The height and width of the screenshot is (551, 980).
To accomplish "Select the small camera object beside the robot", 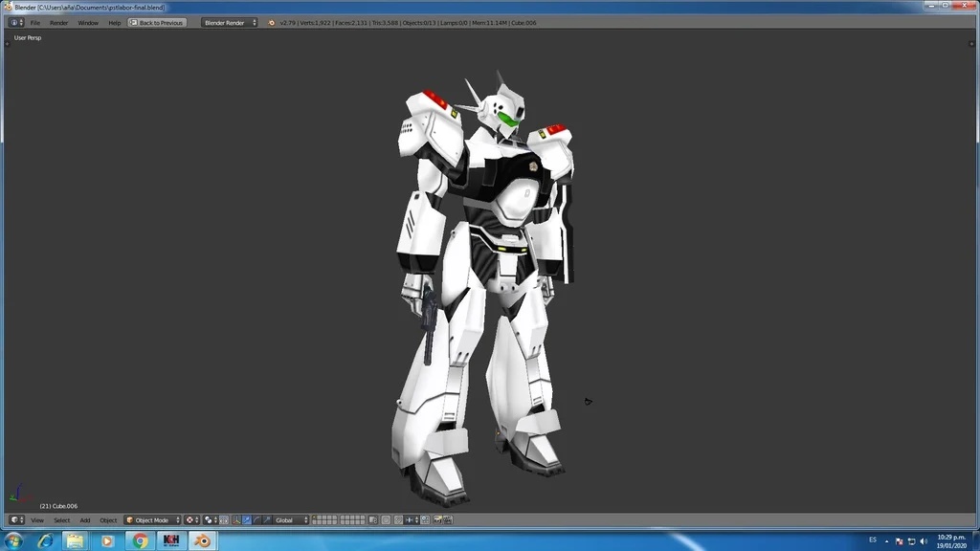I will pyautogui.click(x=589, y=402).
